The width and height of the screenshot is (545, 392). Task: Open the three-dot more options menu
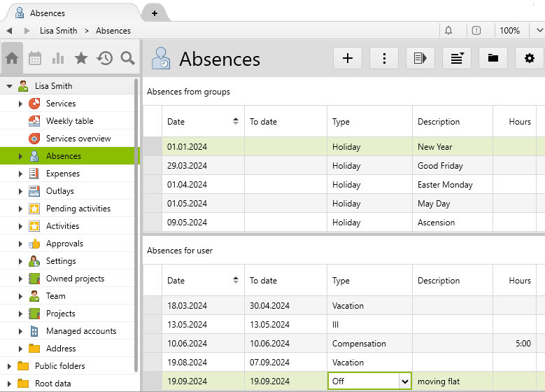(384, 58)
